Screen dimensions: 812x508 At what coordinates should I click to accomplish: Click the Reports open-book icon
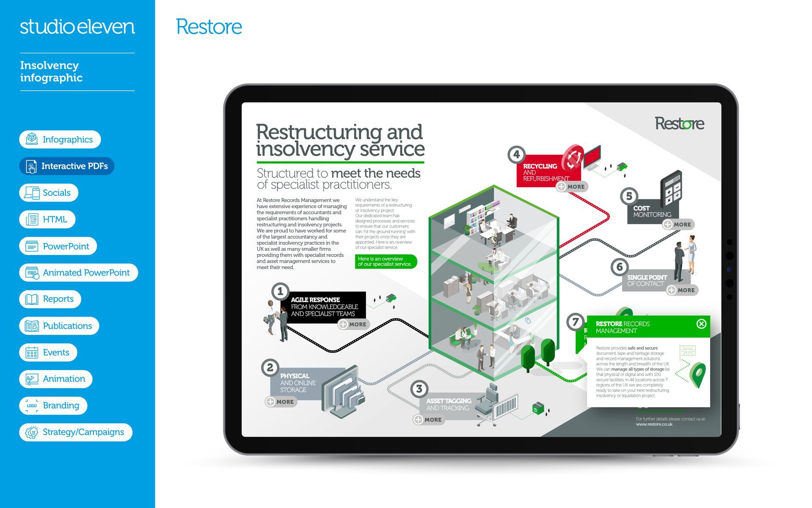coord(32,299)
